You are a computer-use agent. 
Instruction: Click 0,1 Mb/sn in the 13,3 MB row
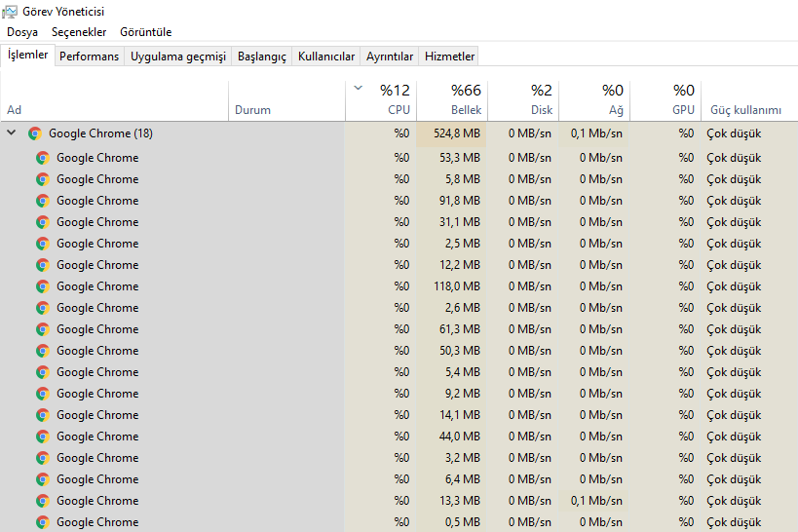(596, 501)
